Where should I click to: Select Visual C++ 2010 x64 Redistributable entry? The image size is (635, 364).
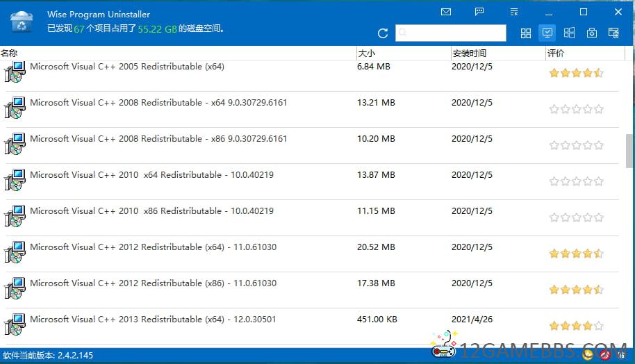pos(151,175)
